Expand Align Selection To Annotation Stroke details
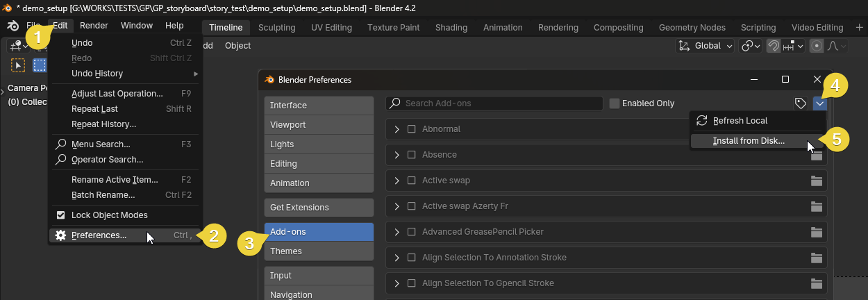The height and width of the screenshot is (300, 868). pos(397,258)
